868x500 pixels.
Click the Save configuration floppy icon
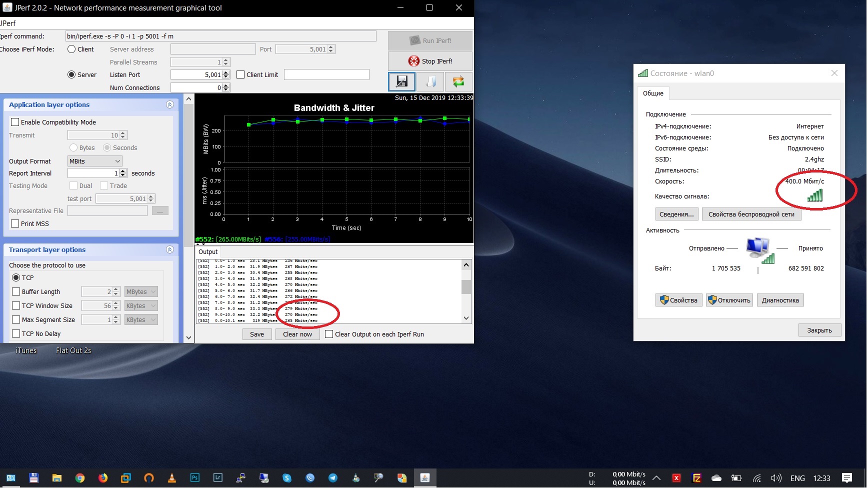click(401, 81)
